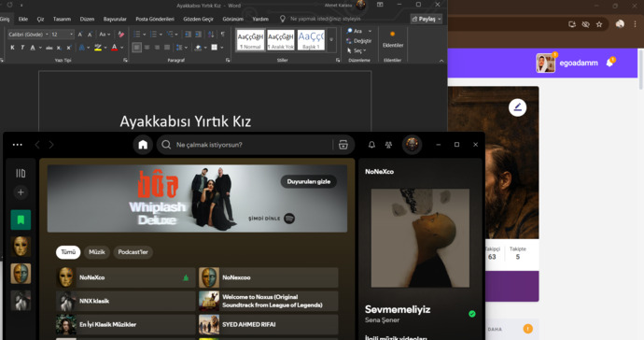Viewport: 644px width, 340px height.
Task: Center align text in Word
Action: 147,48
